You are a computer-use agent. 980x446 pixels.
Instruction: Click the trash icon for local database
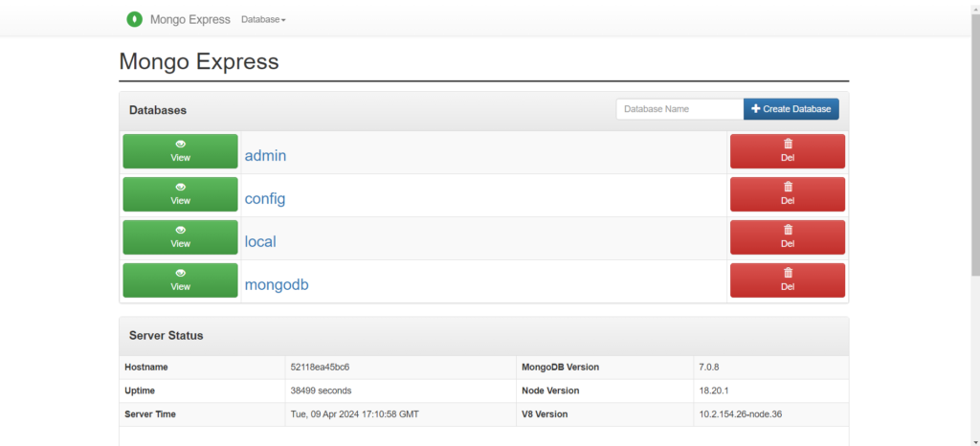788,230
